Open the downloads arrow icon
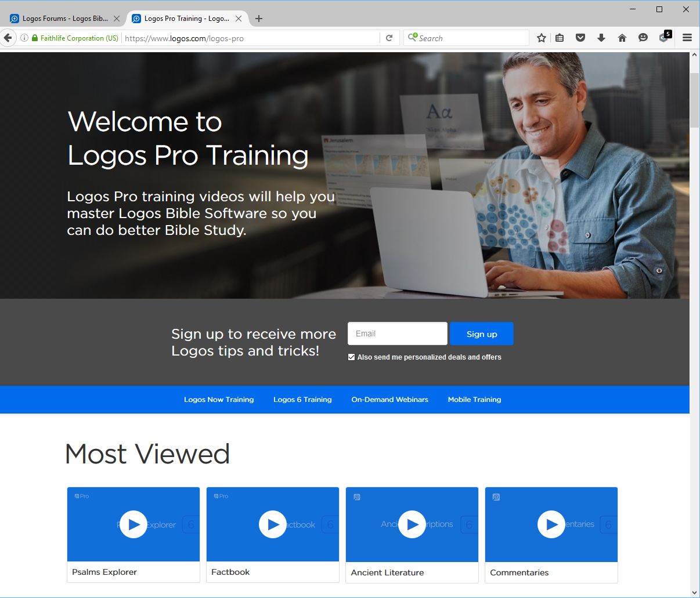 601,38
